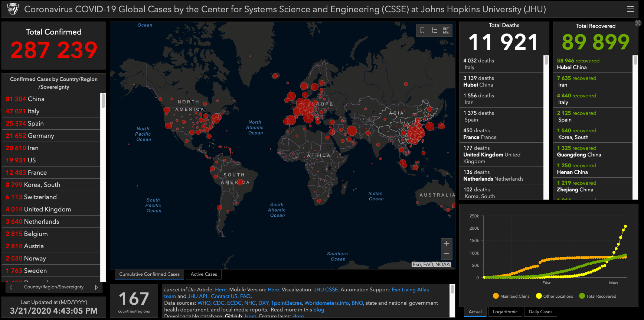Select US in confirmed cases list
This screenshot has width=644, height=320.
point(51,160)
